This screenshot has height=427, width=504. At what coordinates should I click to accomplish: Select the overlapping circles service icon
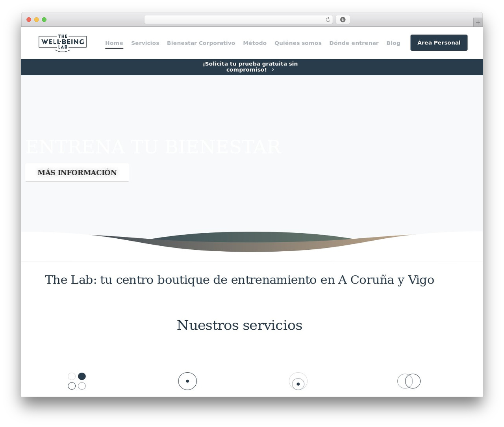coord(409,381)
